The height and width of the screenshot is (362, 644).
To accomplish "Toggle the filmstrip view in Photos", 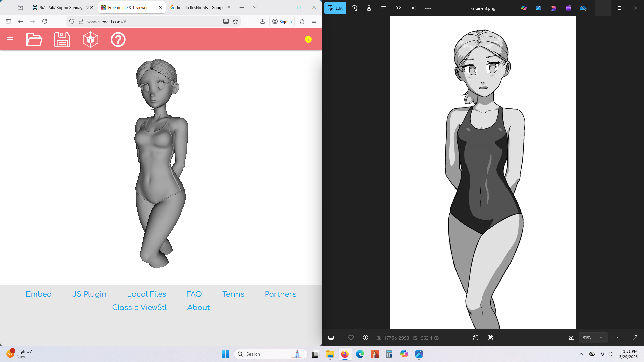I will pyautogui.click(x=331, y=338).
